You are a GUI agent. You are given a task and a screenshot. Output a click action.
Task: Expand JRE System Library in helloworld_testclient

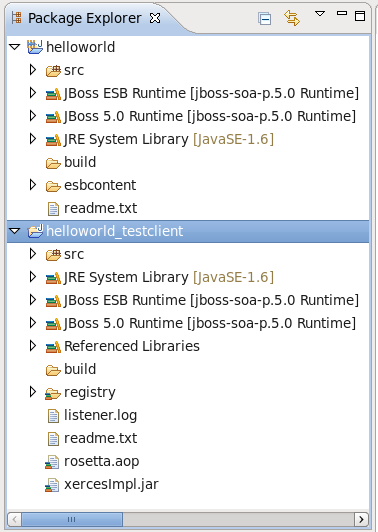33,277
